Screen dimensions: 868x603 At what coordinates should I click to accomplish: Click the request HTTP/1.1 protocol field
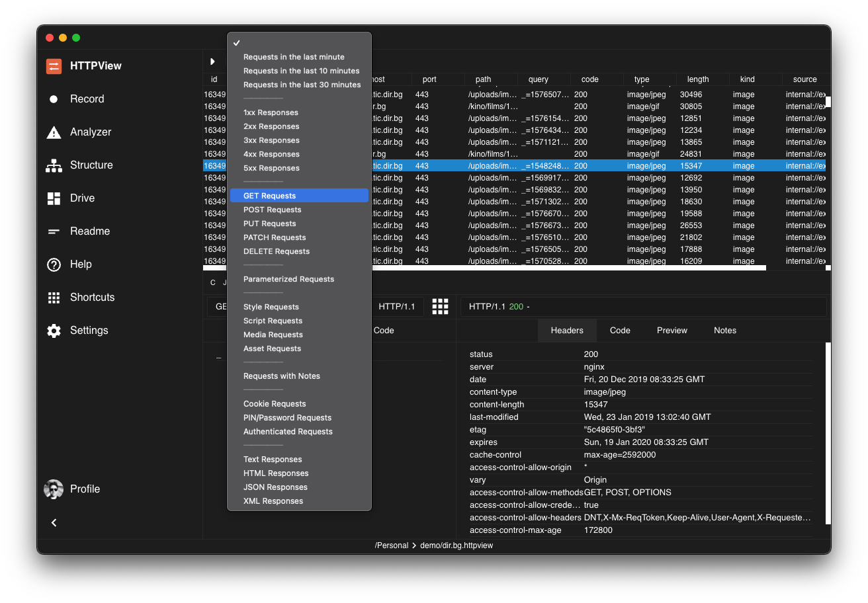point(397,307)
